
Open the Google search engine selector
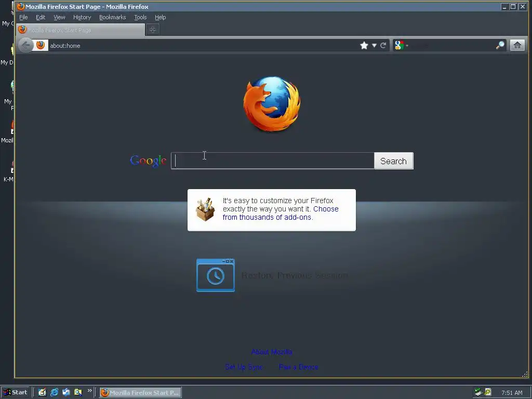[402, 46]
